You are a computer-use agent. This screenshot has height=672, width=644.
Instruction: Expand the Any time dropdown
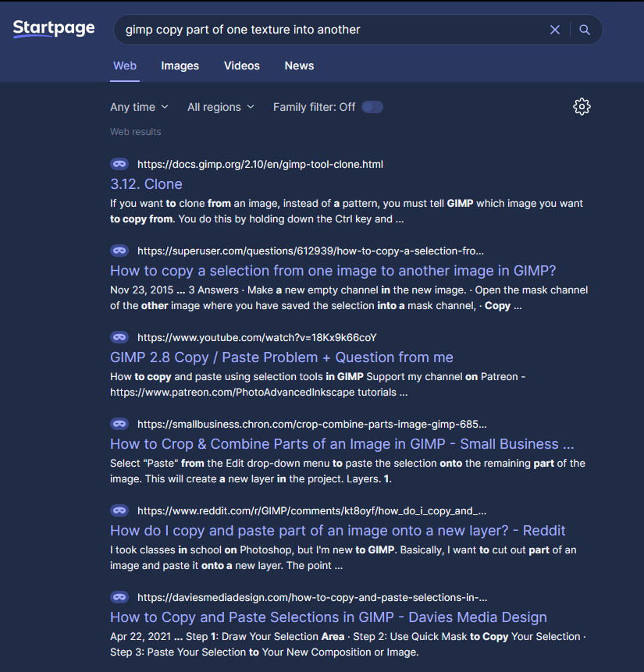click(x=139, y=107)
